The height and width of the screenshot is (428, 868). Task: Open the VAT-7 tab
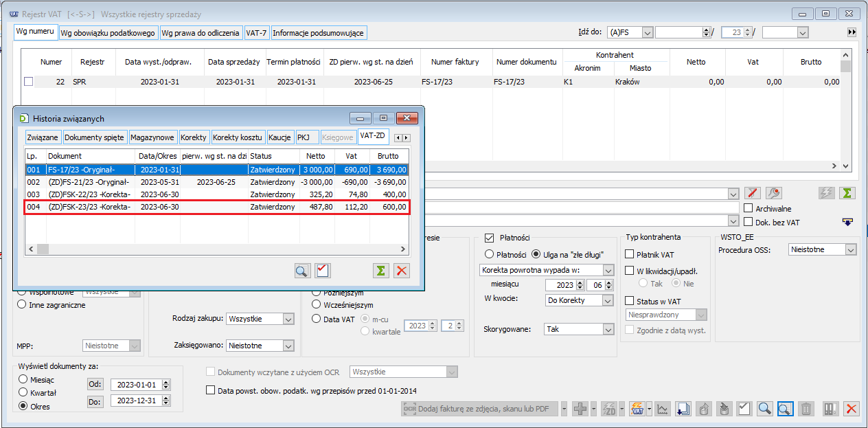257,32
